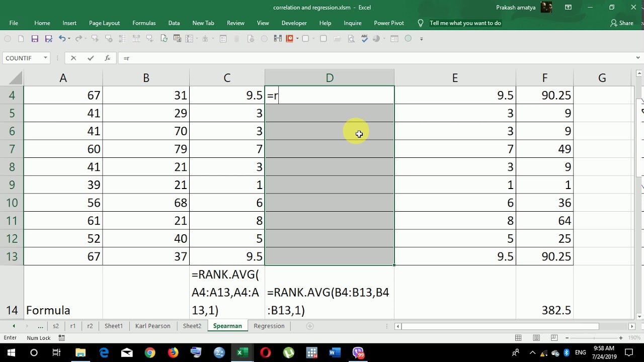The width and height of the screenshot is (644, 362).
Task: Click the zoom slider in status bar
Action: [594, 338]
